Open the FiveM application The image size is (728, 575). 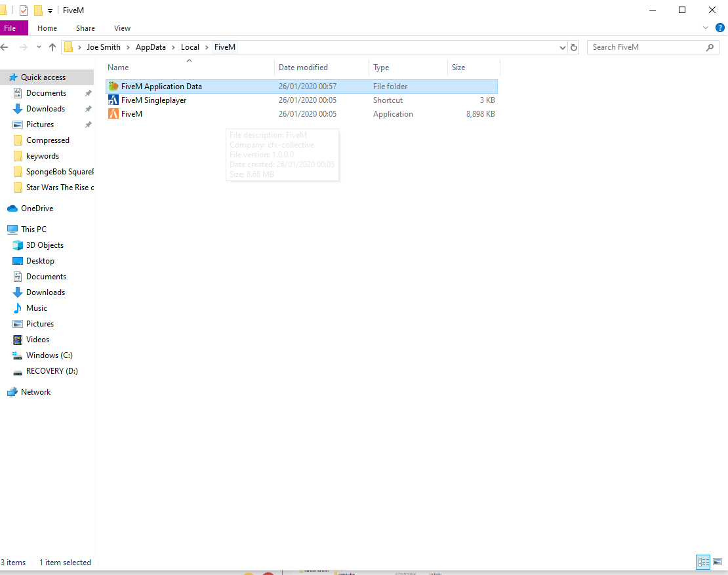pyautogui.click(x=131, y=113)
